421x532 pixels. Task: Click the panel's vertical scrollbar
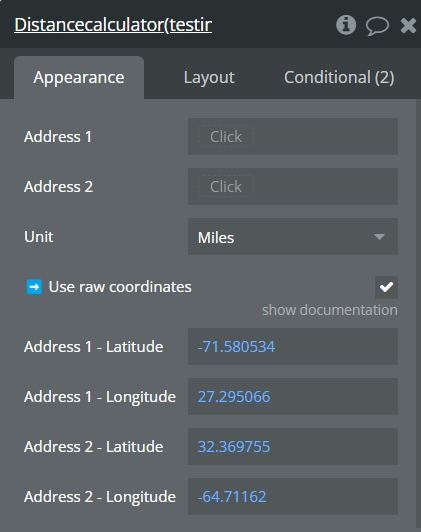click(x=418, y=314)
